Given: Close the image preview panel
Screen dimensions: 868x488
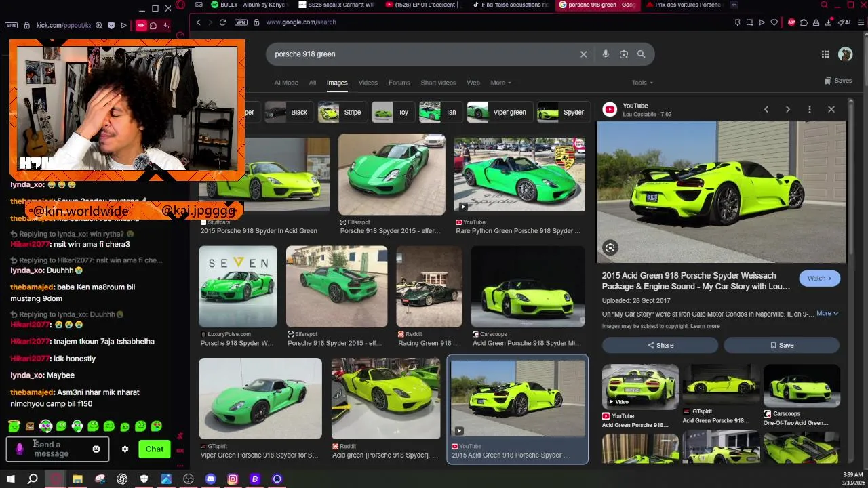Looking at the screenshot, I should click(831, 109).
